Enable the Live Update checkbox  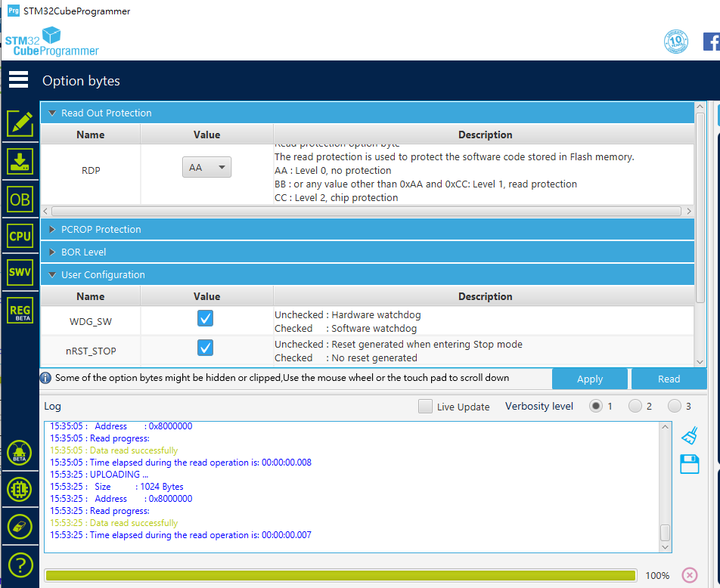(x=425, y=406)
